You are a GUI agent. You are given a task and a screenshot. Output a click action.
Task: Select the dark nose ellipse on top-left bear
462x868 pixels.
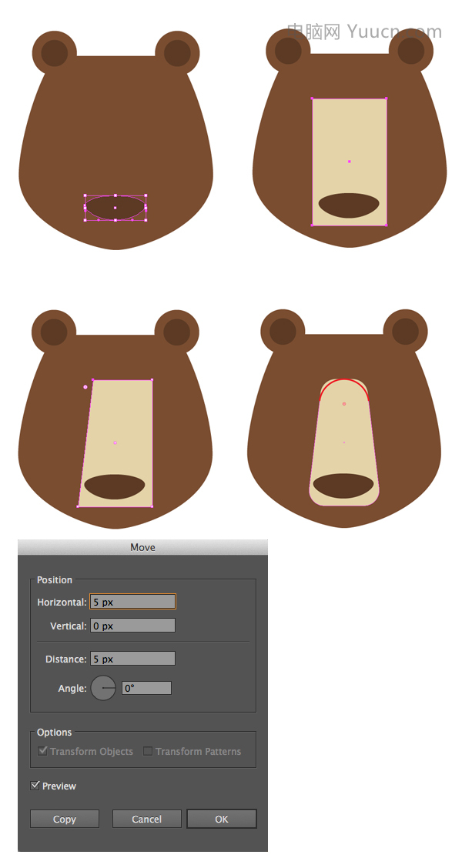115,208
